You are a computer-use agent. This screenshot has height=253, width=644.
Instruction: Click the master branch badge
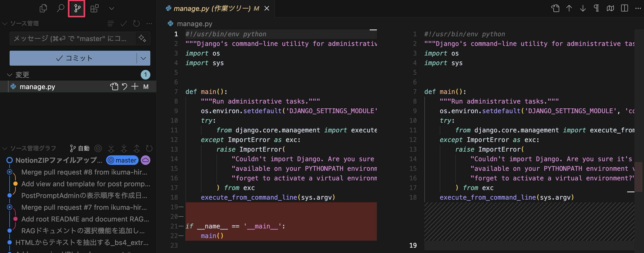(122, 160)
